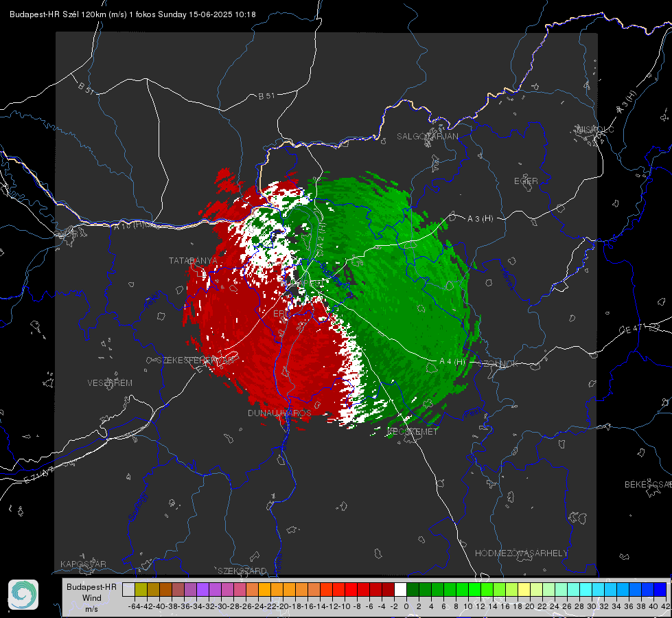
Task: Pick the yellow swatch between 18 and 20
Action: pos(524,589)
